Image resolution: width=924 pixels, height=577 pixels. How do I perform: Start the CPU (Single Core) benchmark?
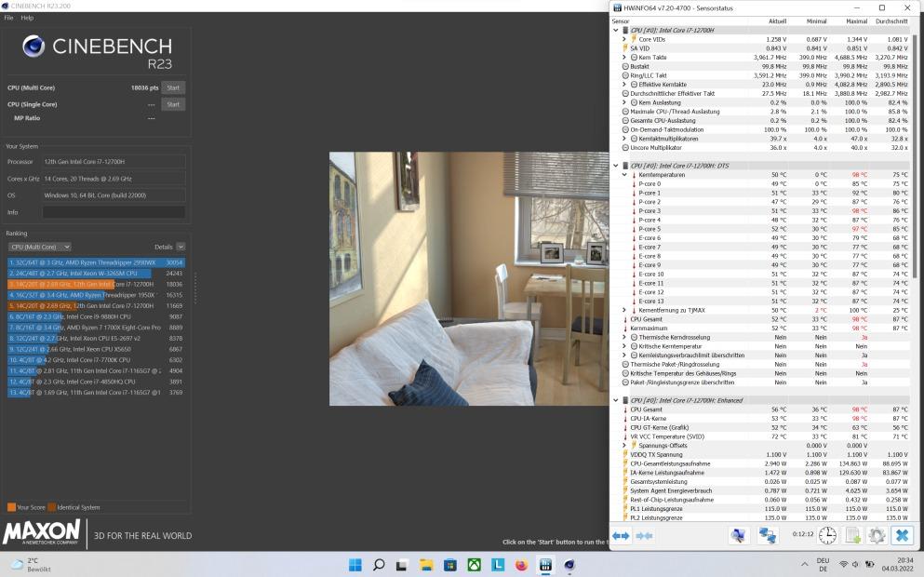tap(173, 104)
